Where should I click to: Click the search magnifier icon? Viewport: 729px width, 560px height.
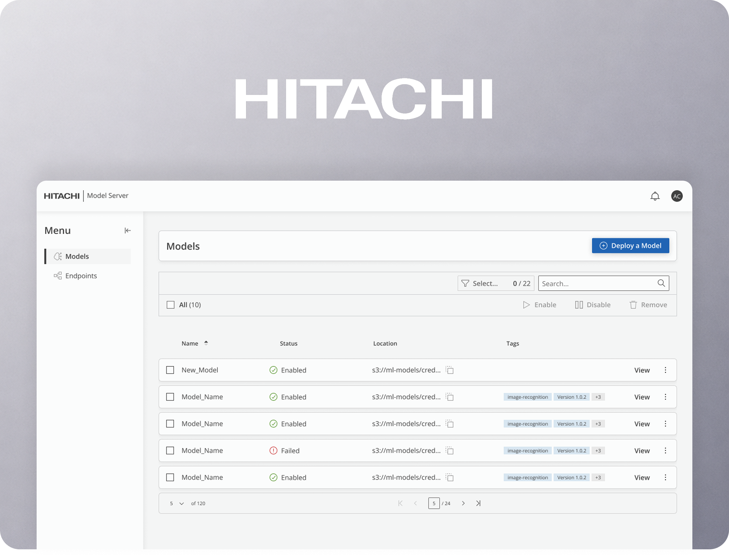[661, 283]
